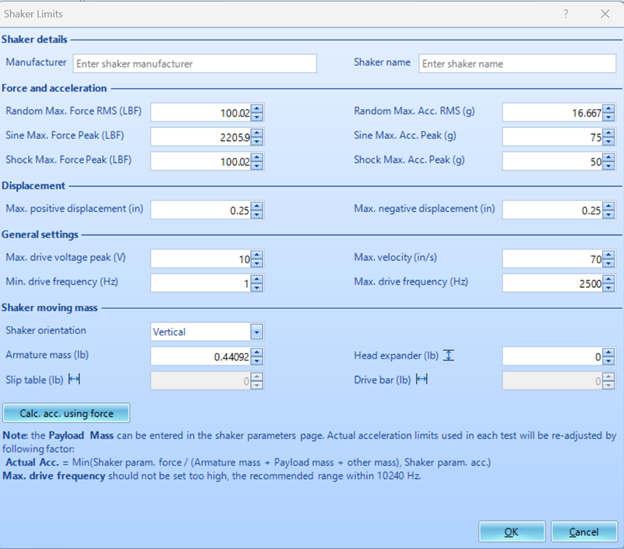Click the Head expander I-beam icon
Viewport: 624px width, 549px height.
point(449,355)
